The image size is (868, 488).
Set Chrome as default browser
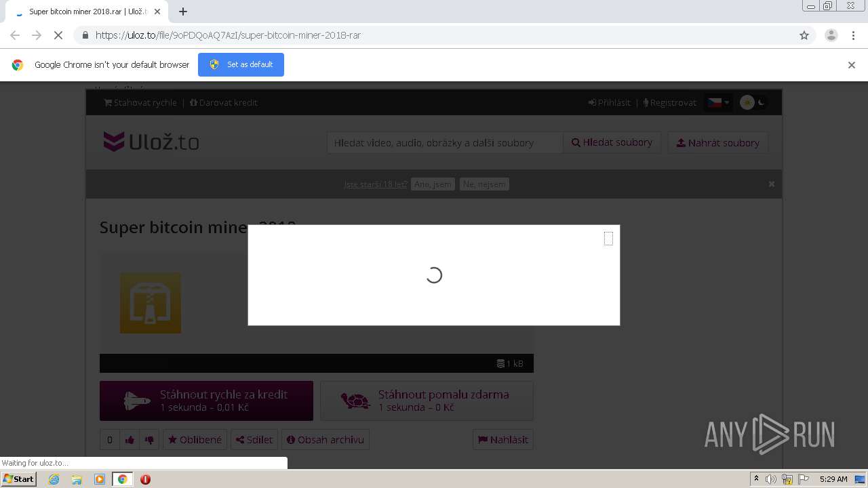241,64
